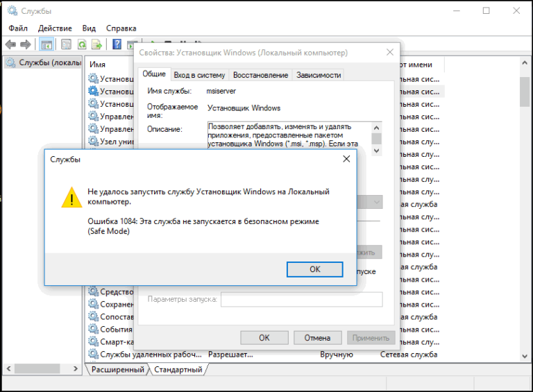Switch to the Общие tab in Properties
This screenshot has width=533, height=392.
(x=154, y=74)
